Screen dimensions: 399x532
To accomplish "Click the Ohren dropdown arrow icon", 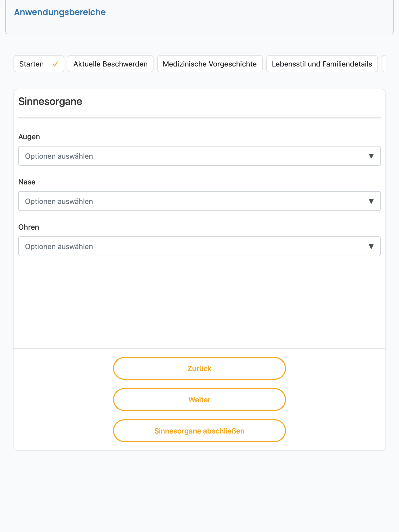I will [371, 247].
